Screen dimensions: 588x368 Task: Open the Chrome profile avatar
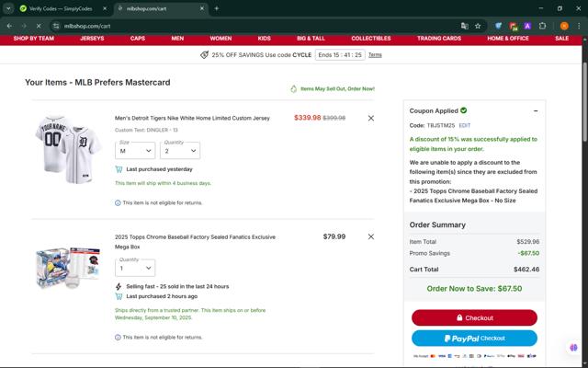tap(564, 26)
